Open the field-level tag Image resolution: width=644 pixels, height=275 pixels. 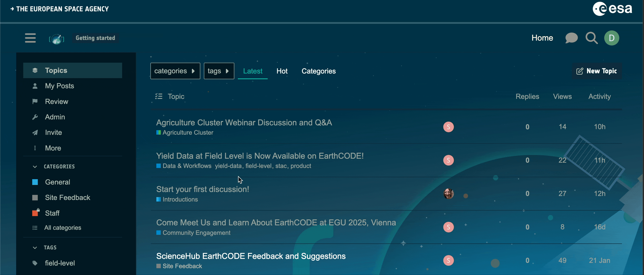60,263
